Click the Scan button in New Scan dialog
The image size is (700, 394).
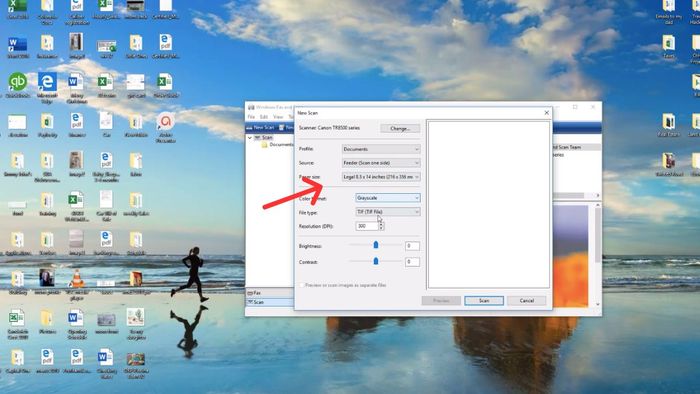click(x=484, y=301)
